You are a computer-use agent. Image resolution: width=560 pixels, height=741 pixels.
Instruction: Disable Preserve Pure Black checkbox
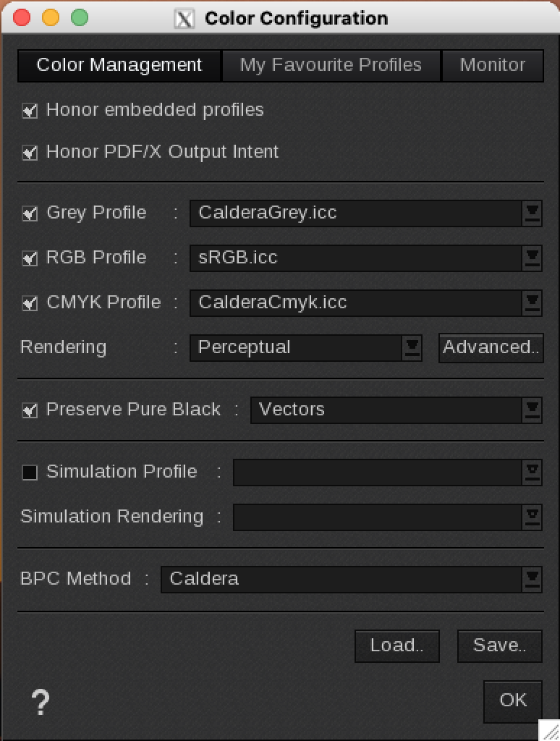coord(30,410)
